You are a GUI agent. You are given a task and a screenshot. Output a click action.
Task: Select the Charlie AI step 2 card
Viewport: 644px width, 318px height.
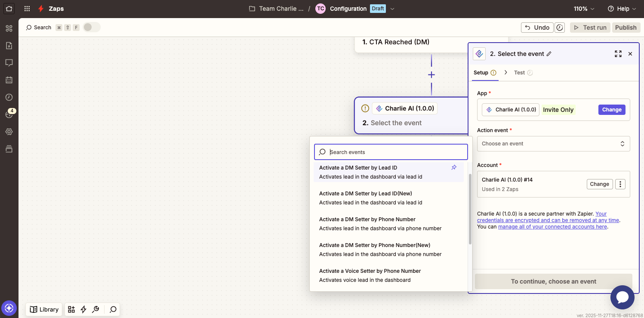pos(411,115)
